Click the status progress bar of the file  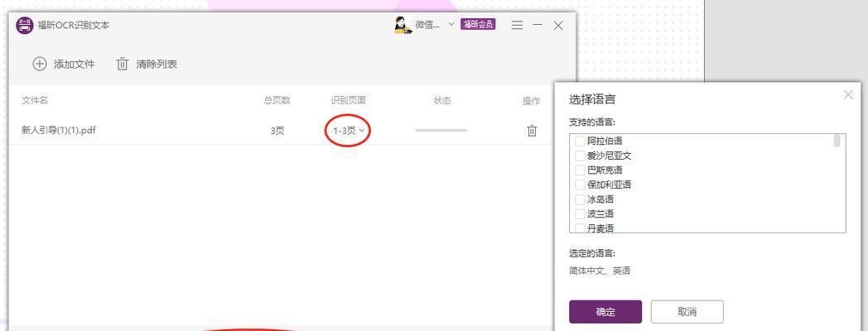[x=441, y=131]
